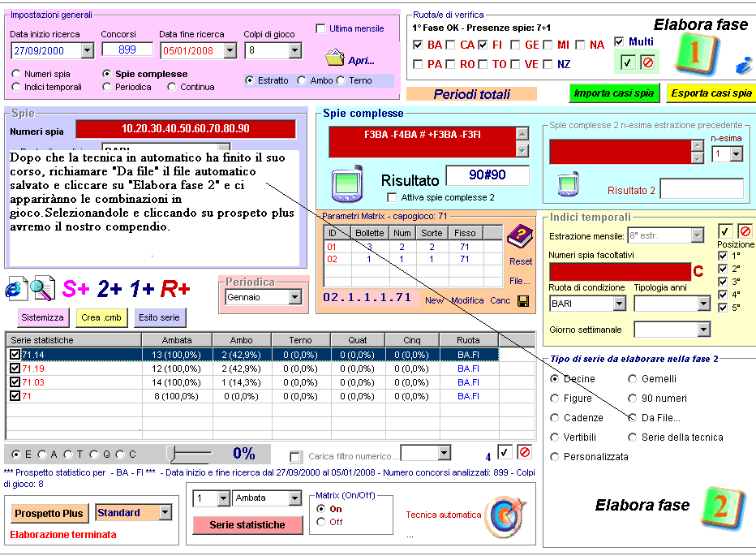Expand the Tipologia anni dropdown
This screenshot has height=556, width=756.
pos(704,304)
